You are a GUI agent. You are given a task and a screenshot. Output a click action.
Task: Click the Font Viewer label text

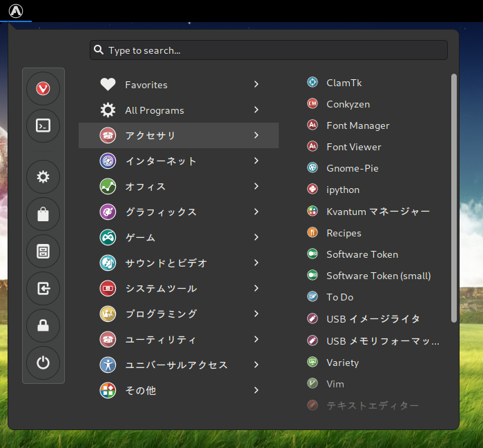click(x=353, y=147)
